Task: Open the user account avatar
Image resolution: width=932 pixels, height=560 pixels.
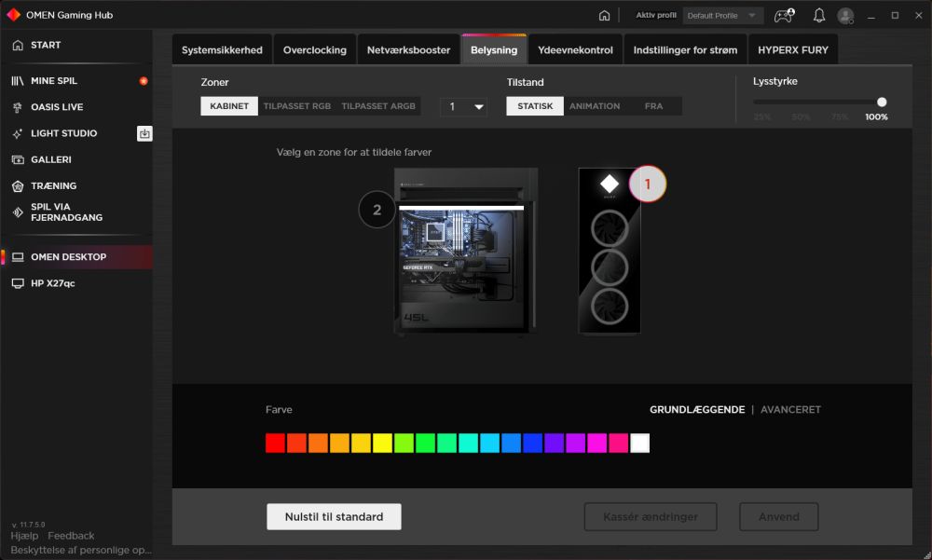Action: point(845,16)
